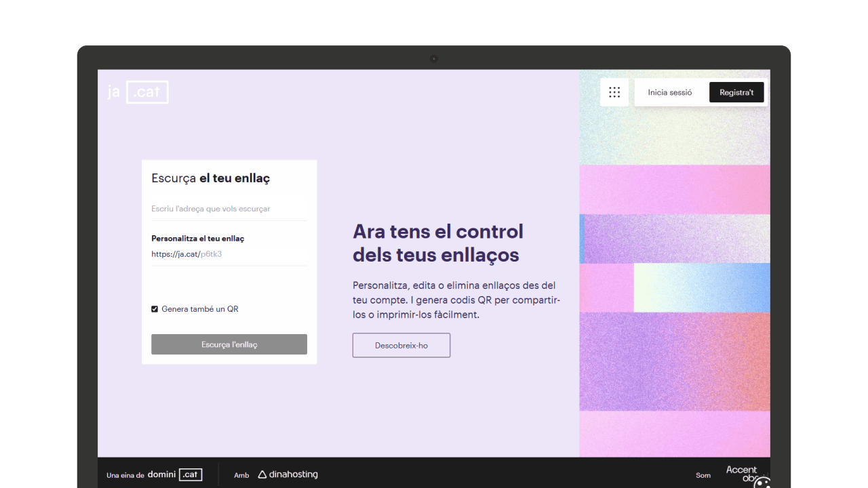
Task: Click the dinahosting logo in footer
Action: coord(288,474)
